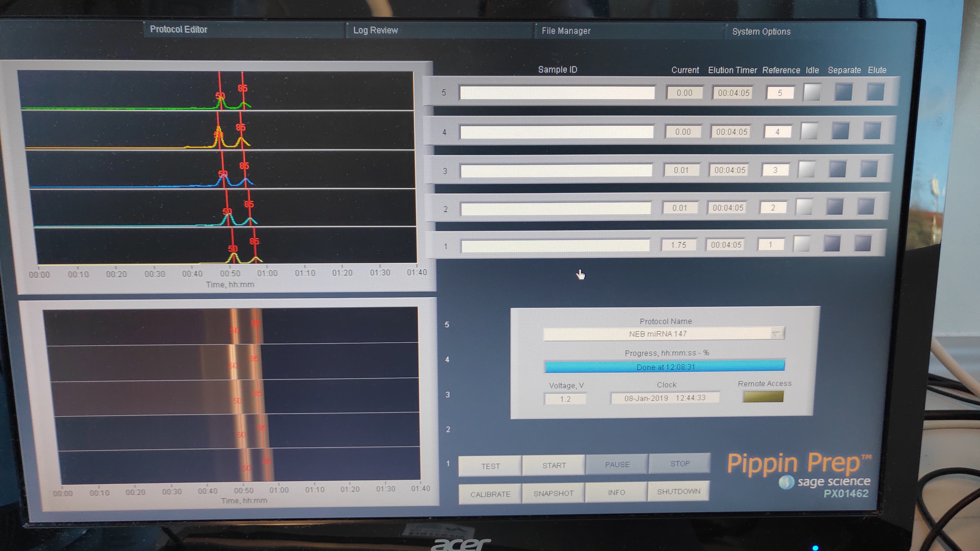Screen dimensions: 980x551
Task: Open the Protocol Editor tab
Action: pos(178,30)
